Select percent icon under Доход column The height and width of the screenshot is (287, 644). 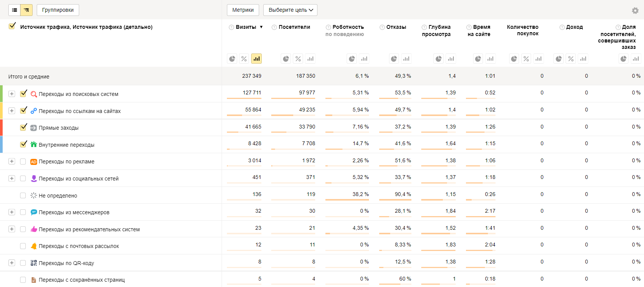[571, 59]
